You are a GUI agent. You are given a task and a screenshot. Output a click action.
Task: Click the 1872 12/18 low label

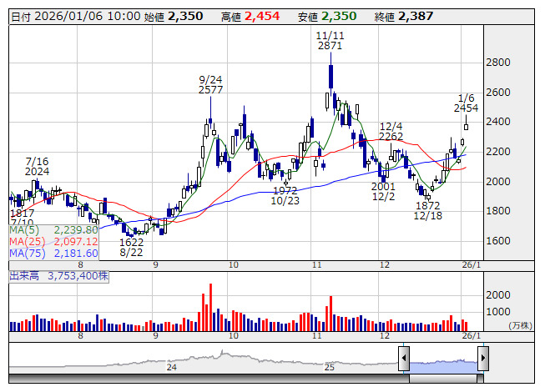tap(428, 211)
